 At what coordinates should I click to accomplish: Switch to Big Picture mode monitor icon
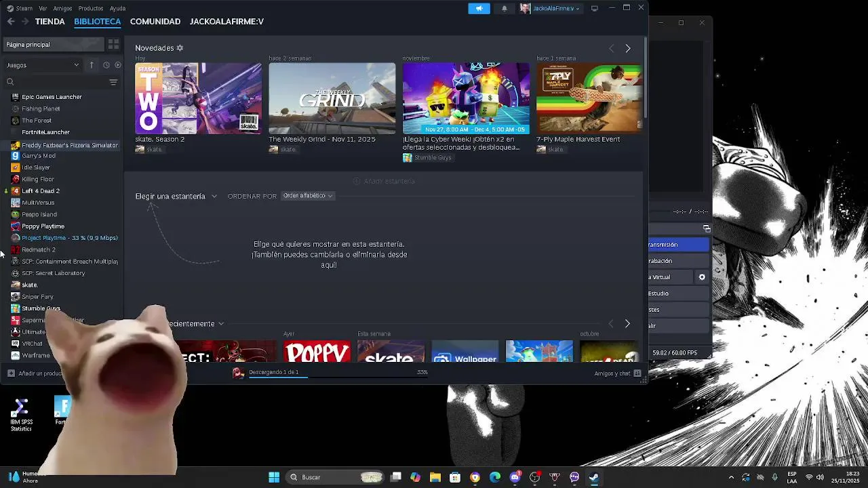[x=595, y=8]
